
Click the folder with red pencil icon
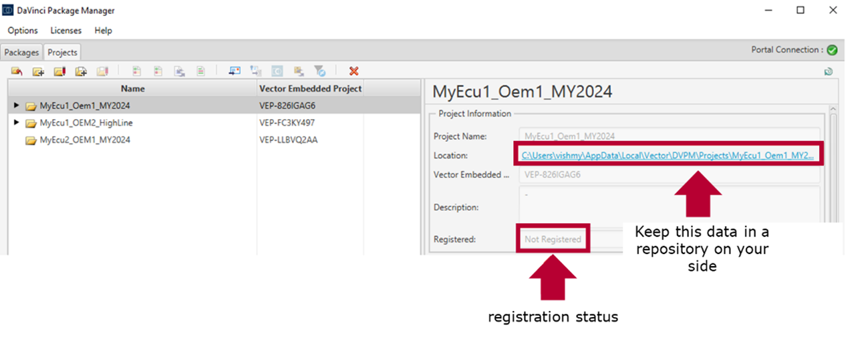pos(59,71)
